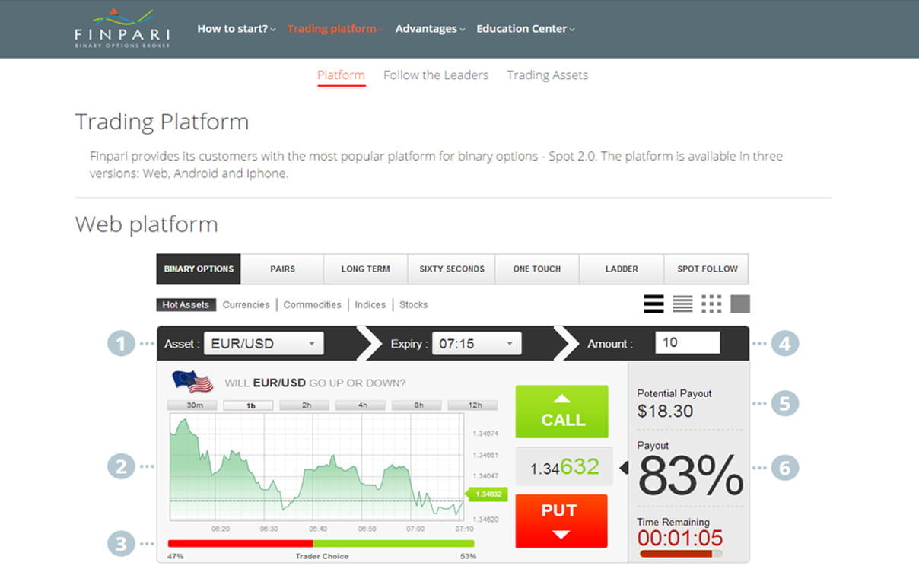Select the Pairs tab

[282, 269]
